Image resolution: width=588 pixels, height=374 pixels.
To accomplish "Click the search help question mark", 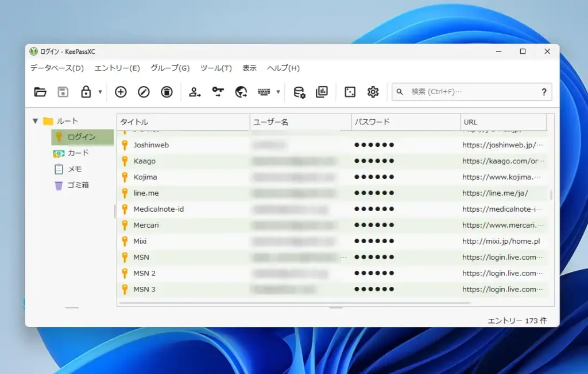I will point(544,92).
